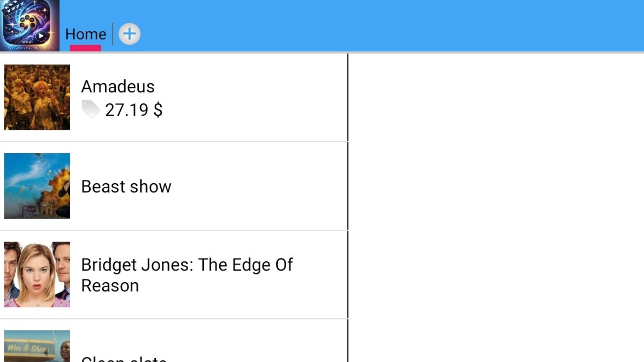Click the vertical divider between the panes

[x=348, y=201]
